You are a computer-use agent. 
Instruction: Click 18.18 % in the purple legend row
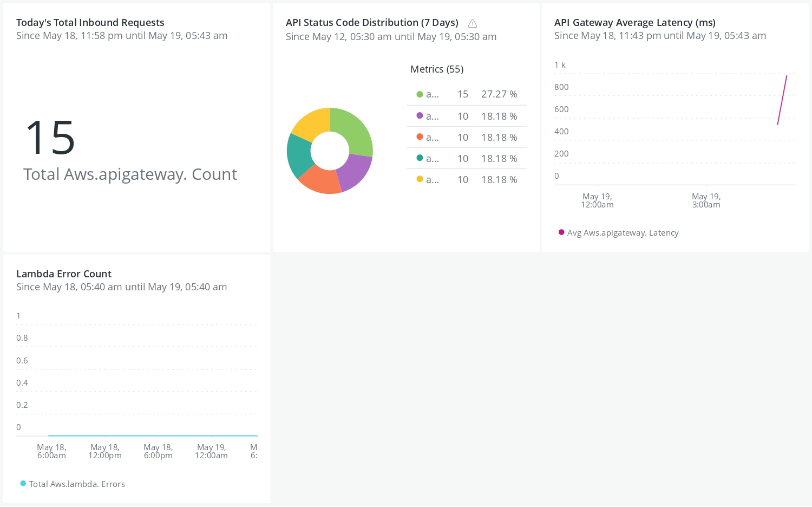tap(499, 116)
